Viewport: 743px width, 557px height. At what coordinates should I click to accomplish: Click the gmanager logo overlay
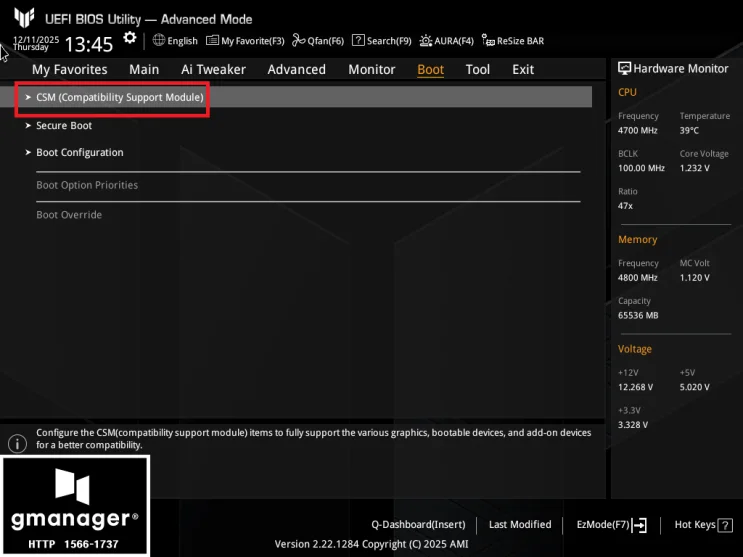(75, 506)
